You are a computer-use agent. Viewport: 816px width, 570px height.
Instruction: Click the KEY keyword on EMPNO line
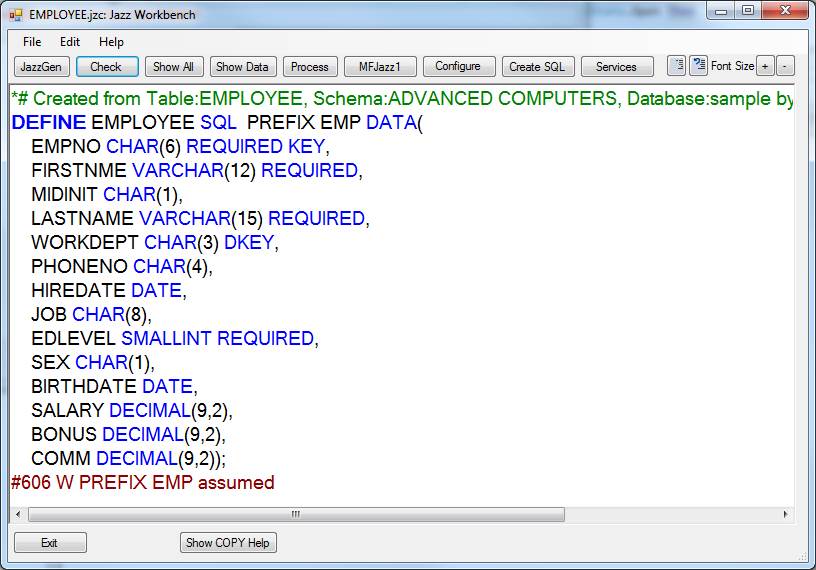(307, 146)
